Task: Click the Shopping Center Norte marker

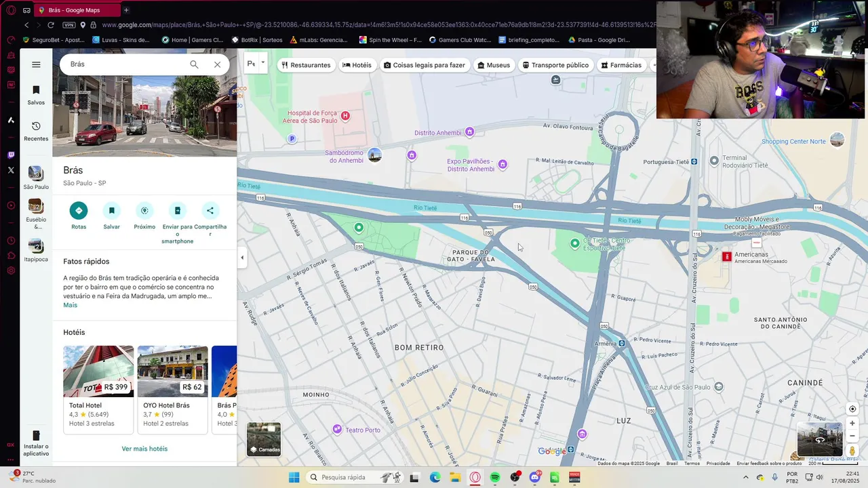Action: pos(837,140)
